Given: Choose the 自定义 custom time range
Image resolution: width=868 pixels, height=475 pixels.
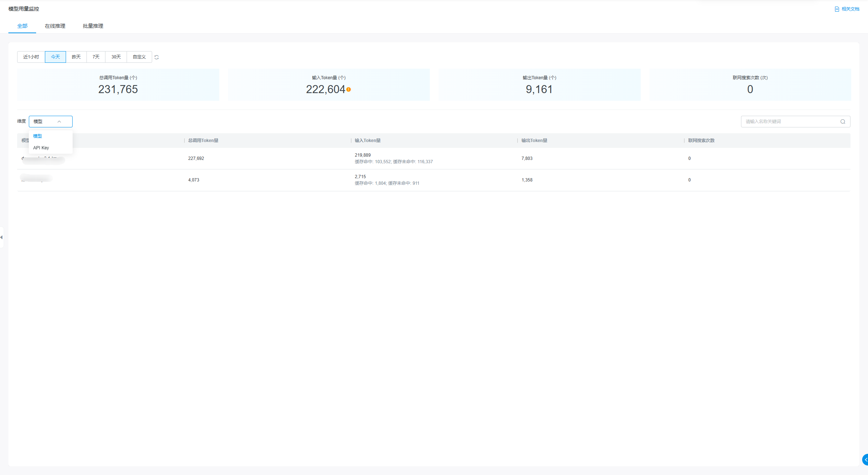Looking at the screenshot, I should coord(139,57).
